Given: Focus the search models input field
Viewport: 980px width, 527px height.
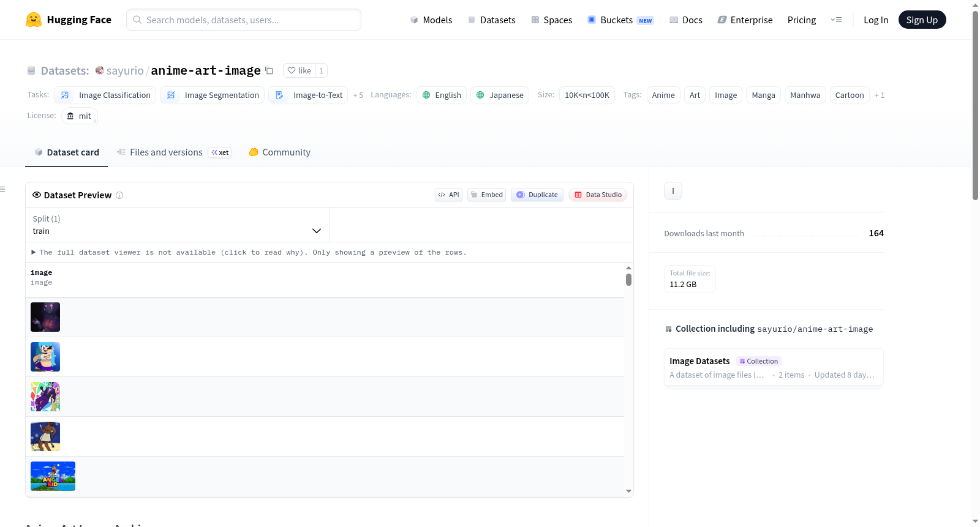Looking at the screenshot, I should pyautogui.click(x=244, y=20).
